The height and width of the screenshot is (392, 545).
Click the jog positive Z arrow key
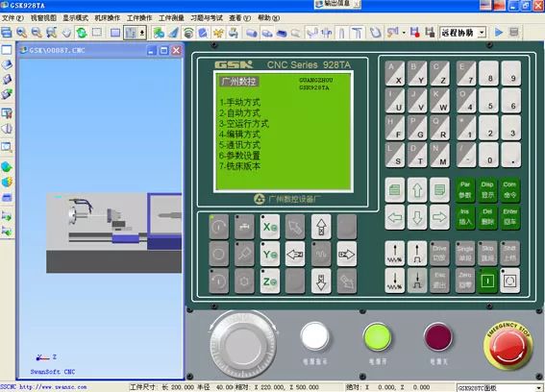pyautogui.click(x=347, y=255)
